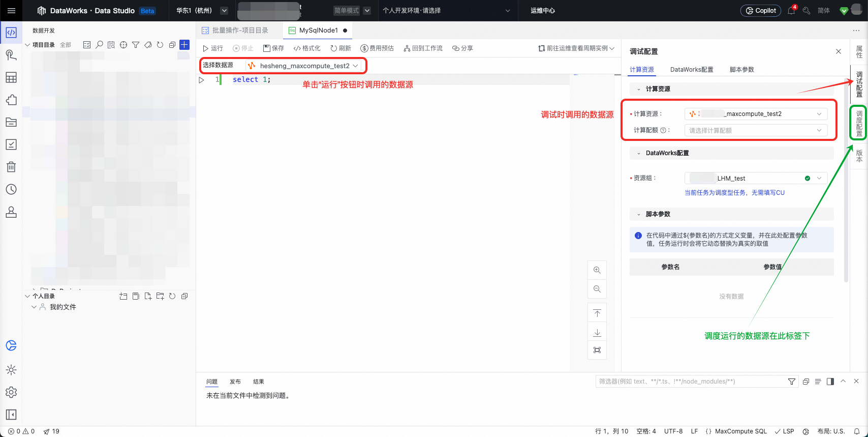Select the MySqlNode1 tab
Image resolution: width=868 pixels, height=437 pixels.
318,31
